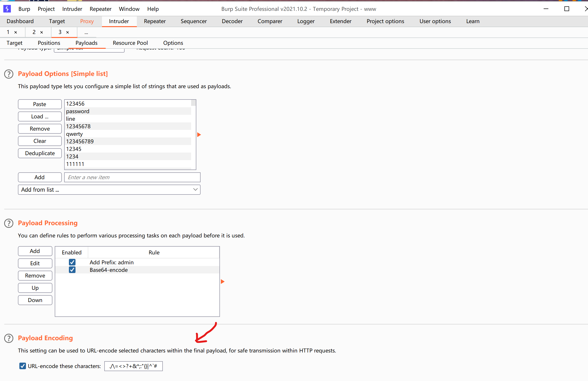The height and width of the screenshot is (381, 588).
Task: Open the Window menu
Action: point(129,9)
